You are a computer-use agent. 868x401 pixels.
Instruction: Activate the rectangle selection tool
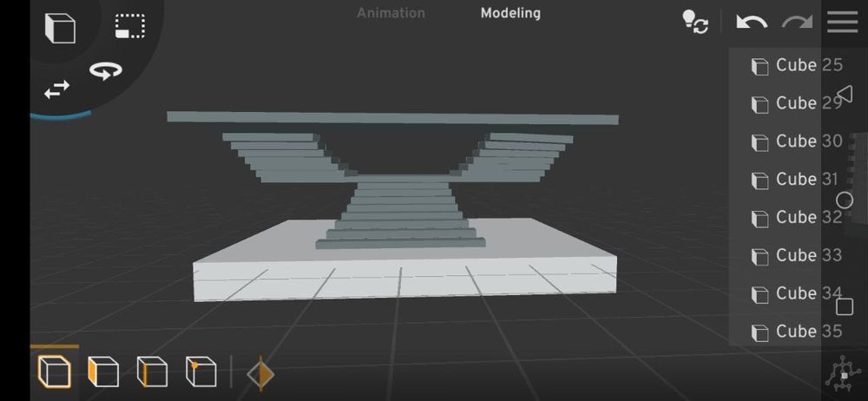(130, 26)
